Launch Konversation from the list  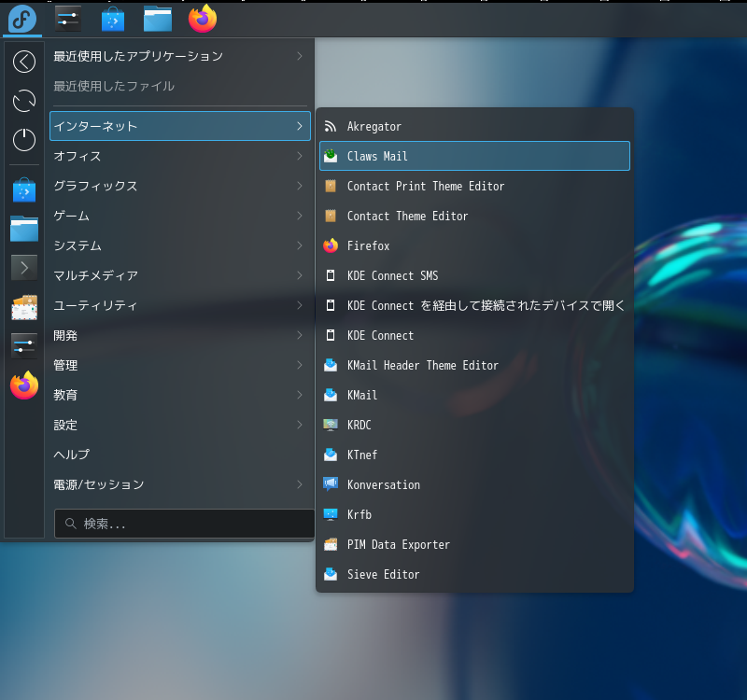474,484
